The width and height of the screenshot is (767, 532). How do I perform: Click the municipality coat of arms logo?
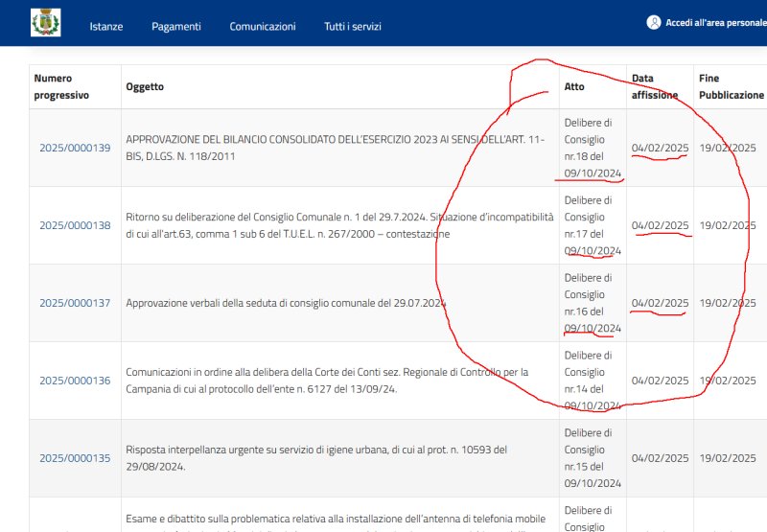(45, 22)
